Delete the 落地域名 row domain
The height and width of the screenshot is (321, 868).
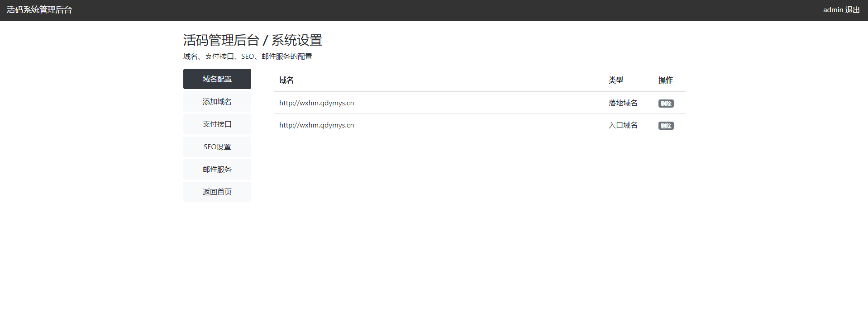click(x=666, y=104)
